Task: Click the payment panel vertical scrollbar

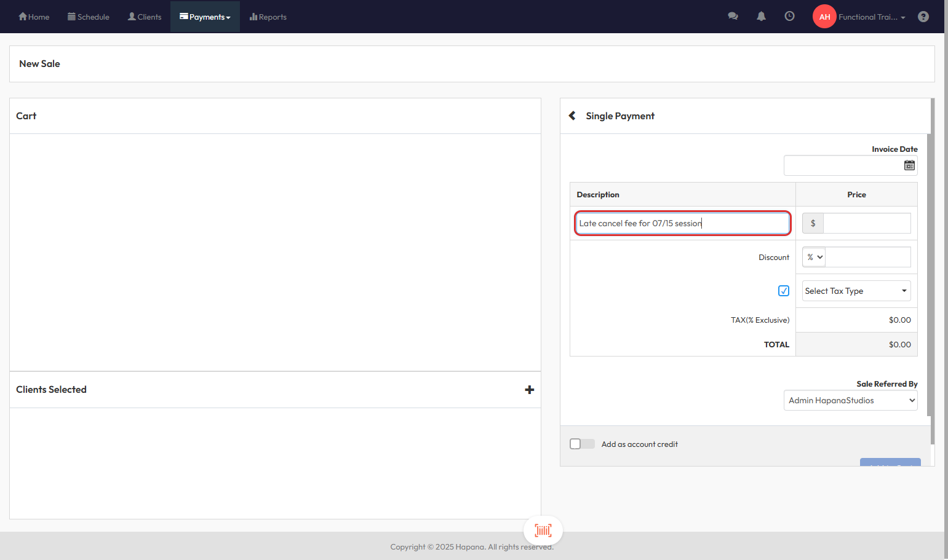Action: click(932, 270)
